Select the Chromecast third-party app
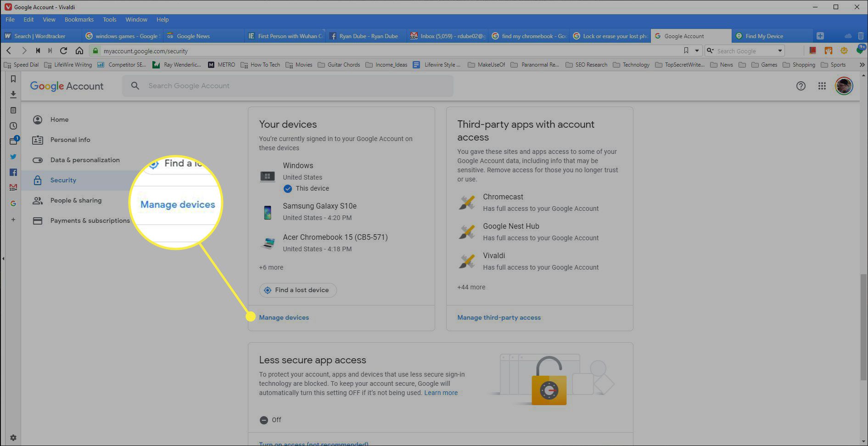 pos(528,203)
